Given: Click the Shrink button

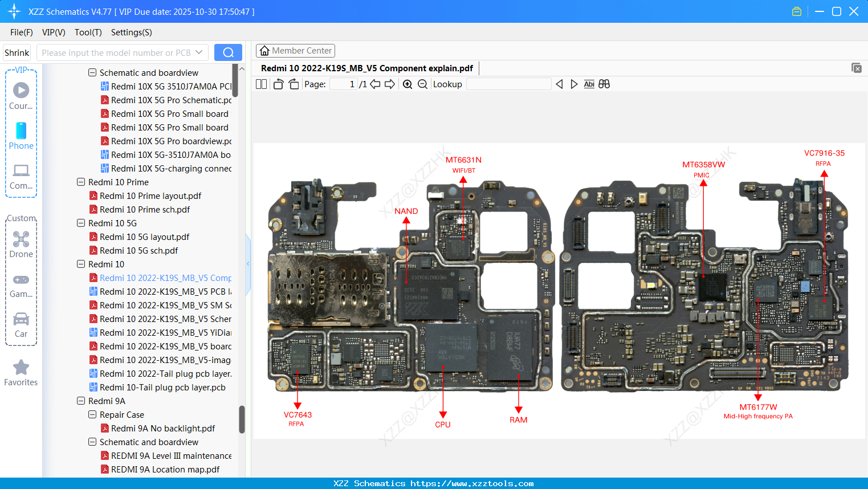Looking at the screenshot, I should pyautogui.click(x=17, y=52).
